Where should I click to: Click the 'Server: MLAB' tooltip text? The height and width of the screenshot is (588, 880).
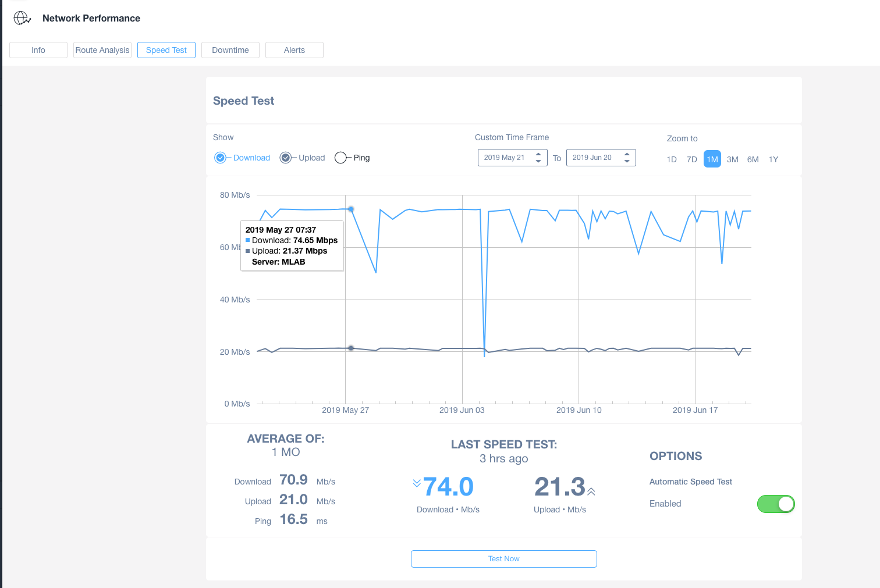click(279, 262)
